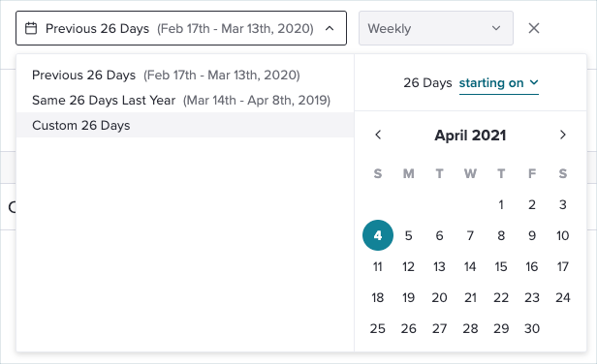Select April 10 in the date picker

[x=563, y=235]
